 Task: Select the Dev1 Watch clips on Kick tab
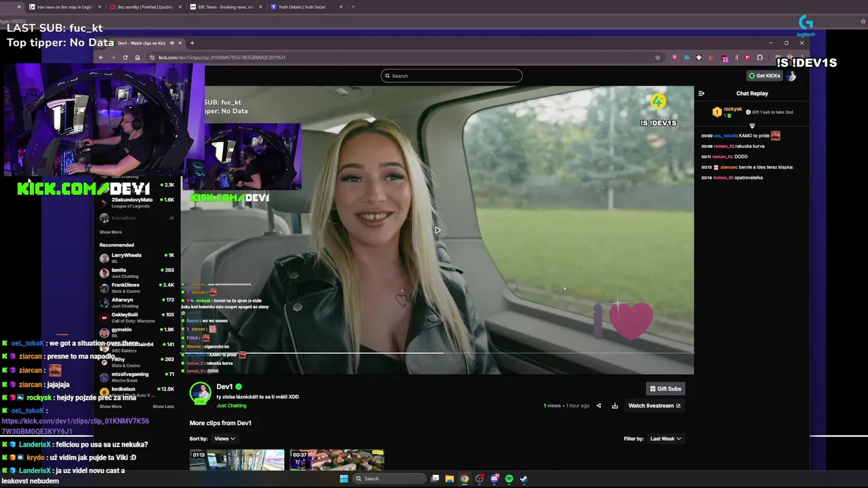pos(141,43)
